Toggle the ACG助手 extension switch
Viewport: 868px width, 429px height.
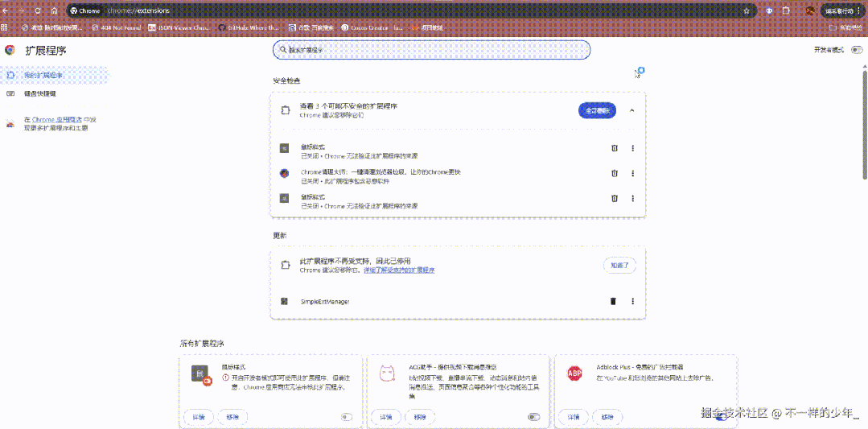point(534,417)
